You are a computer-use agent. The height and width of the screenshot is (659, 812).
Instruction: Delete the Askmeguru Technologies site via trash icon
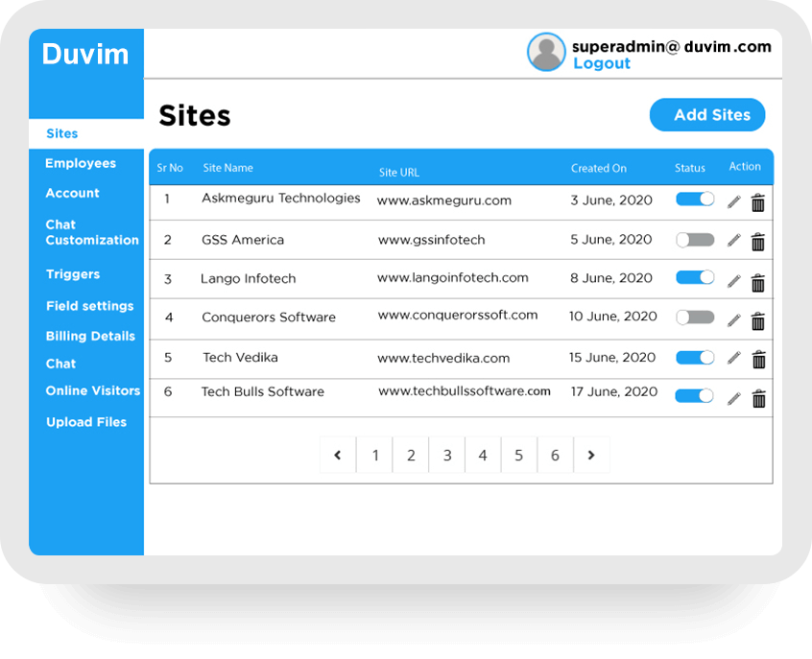(758, 203)
